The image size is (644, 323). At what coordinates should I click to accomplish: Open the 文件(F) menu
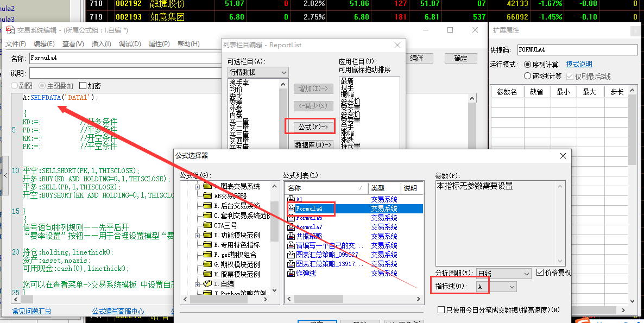coord(16,44)
